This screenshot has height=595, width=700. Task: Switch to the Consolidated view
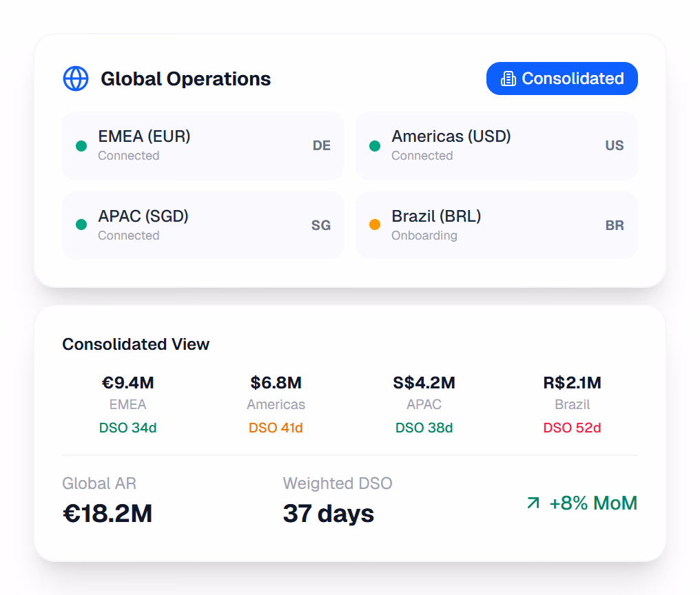(x=562, y=79)
